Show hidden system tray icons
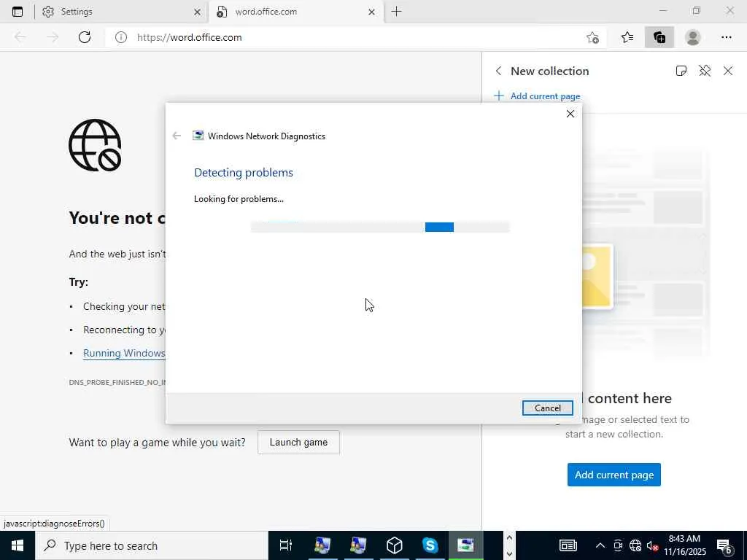747x560 pixels. tap(600, 545)
